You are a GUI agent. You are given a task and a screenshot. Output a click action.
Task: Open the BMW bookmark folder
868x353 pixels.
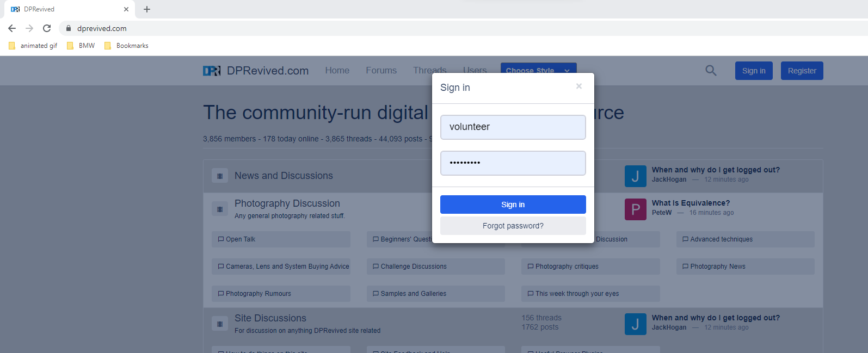click(x=81, y=46)
